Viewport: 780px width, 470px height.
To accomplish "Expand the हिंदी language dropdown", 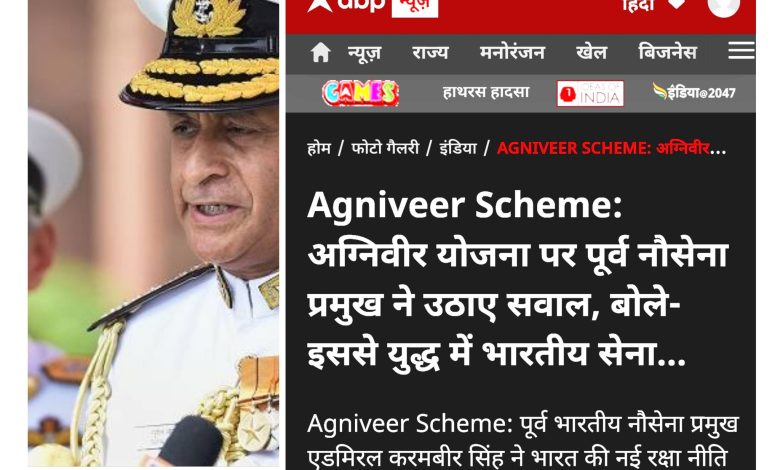I will tap(654, 5).
